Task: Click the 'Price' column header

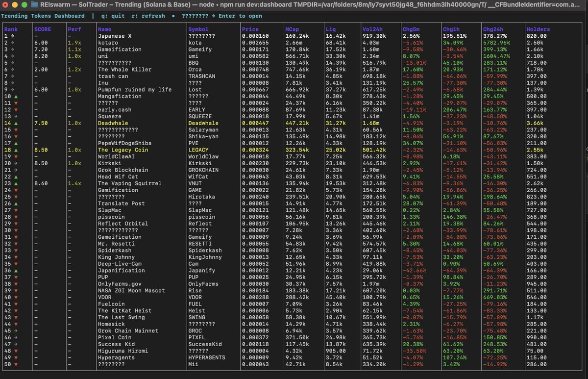Action: point(250,29)
